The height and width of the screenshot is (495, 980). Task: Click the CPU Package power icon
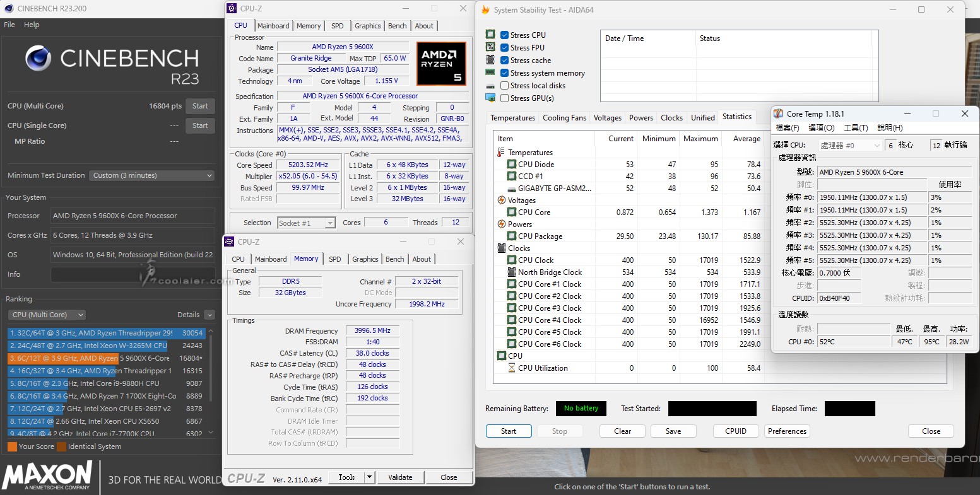(x=512, y=236)
